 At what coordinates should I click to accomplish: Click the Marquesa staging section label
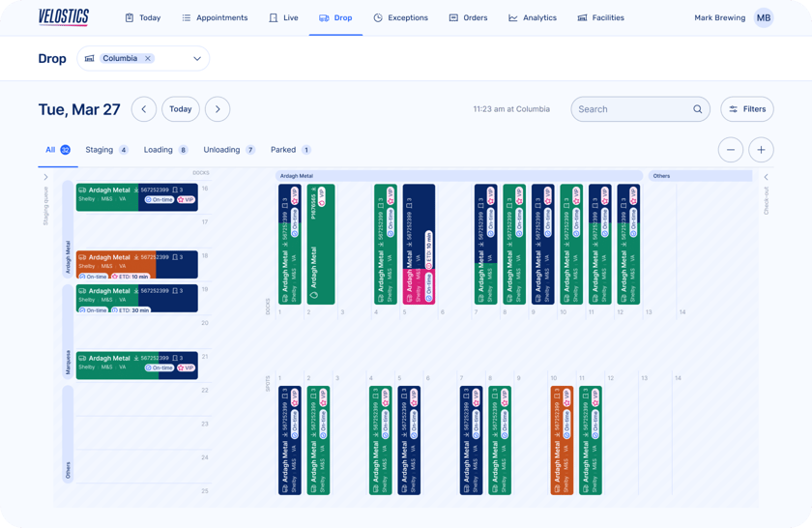[68, 332]
